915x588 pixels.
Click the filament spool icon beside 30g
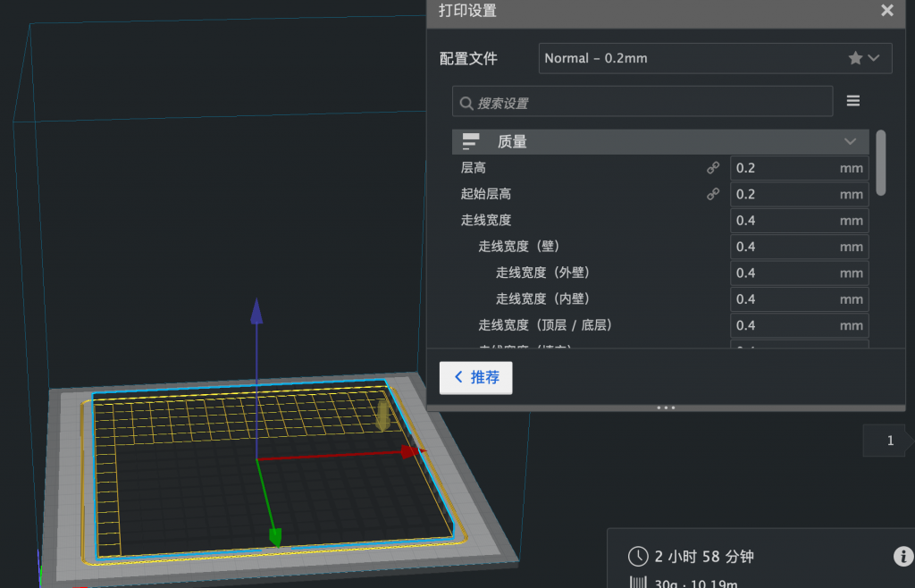[638, 582]
